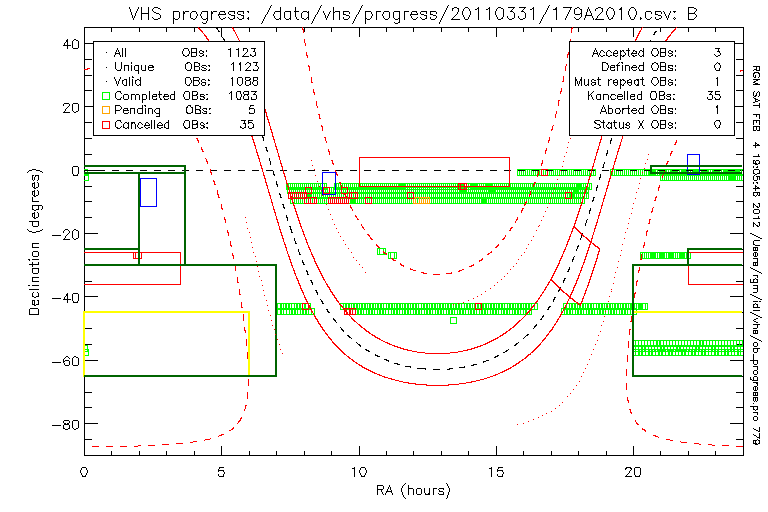768x512 pixels.
Task: Click the rotated timestamp text on right edge
Action: point(757,250)
